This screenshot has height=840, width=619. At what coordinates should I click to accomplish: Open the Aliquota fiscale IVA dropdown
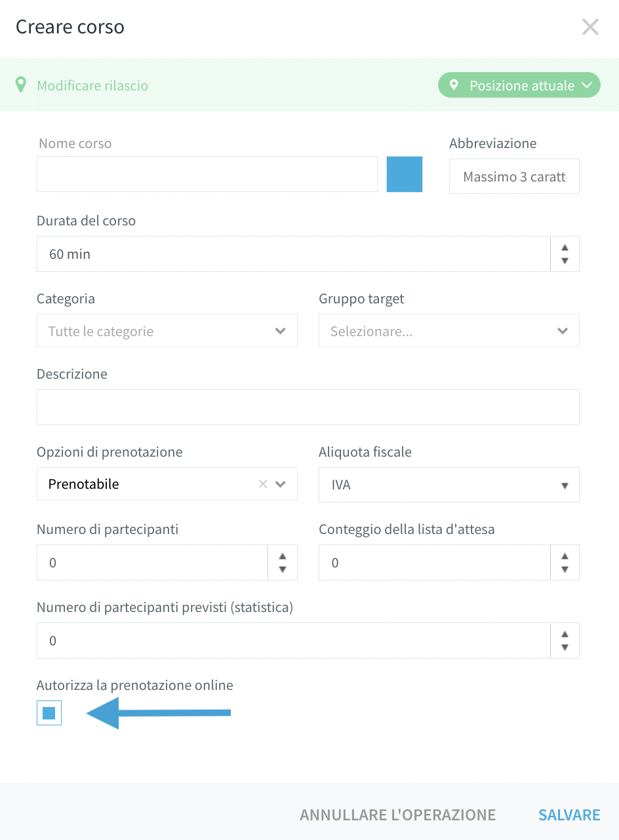pyautogui.click(x=449, y=485)
